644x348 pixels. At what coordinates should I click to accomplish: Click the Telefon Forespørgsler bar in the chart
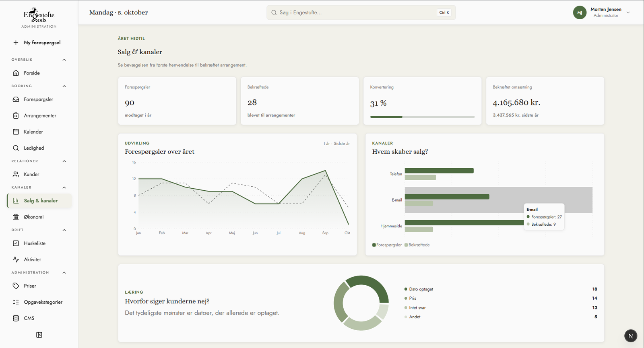coord(439,171)
